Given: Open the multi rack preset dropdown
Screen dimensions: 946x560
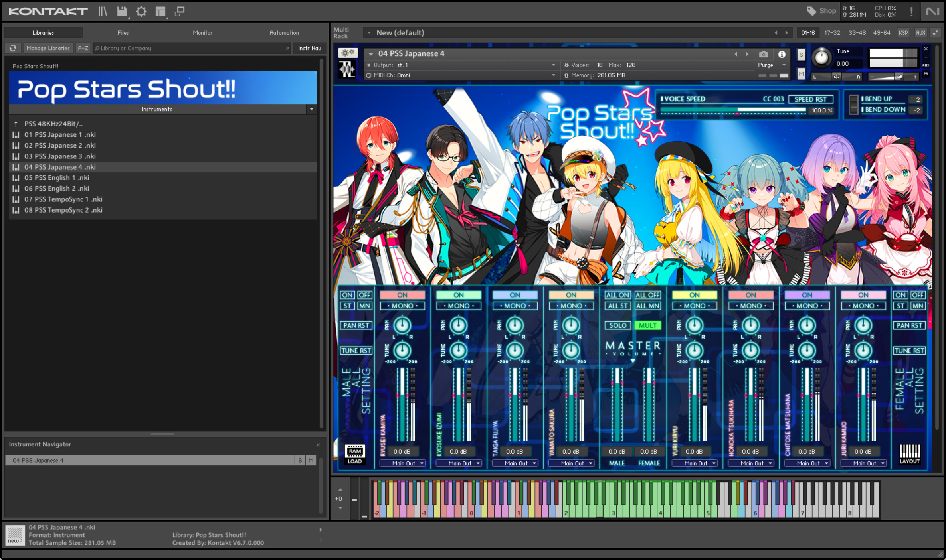Looking at the screenshot, I should [x=369, y=33].
